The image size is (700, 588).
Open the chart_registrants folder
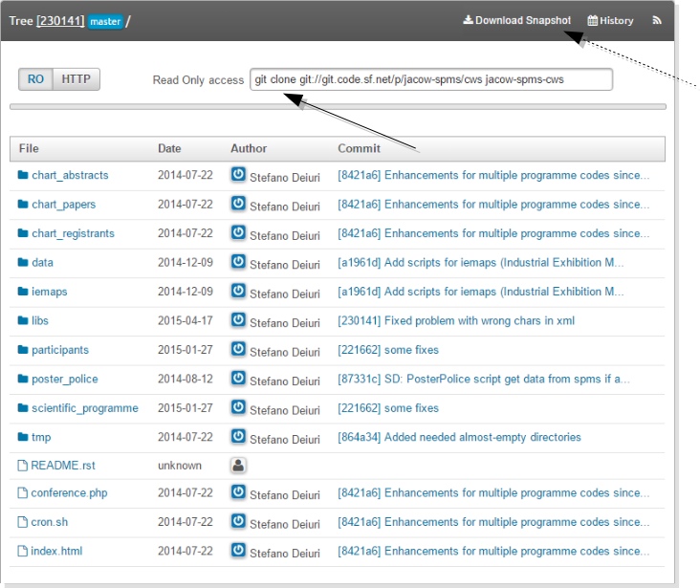(74, 233)
